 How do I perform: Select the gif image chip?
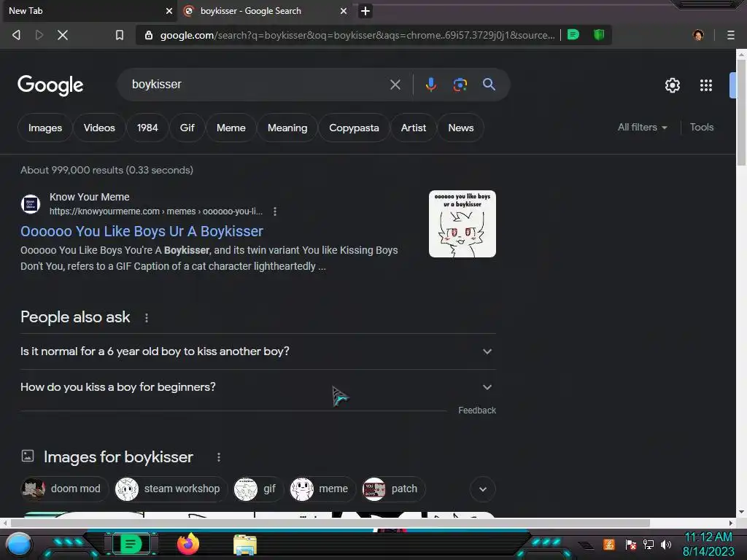pyautogui.click(x=258, y=489)
